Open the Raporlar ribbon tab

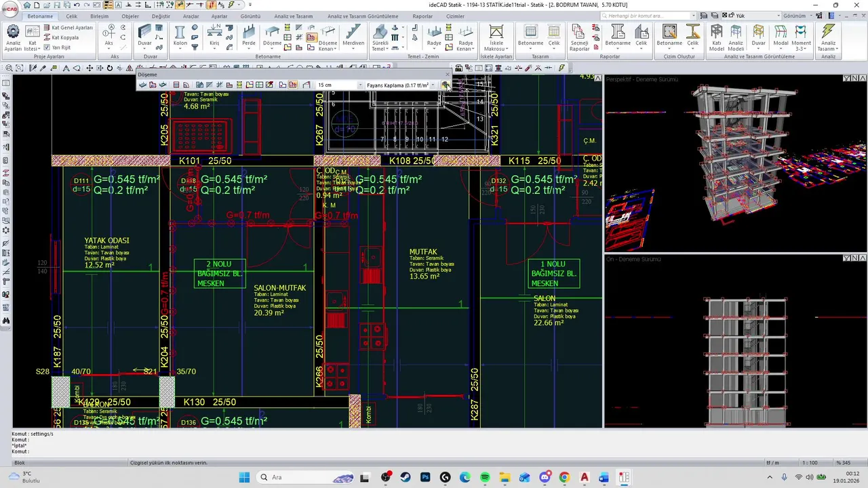[422, 16]
